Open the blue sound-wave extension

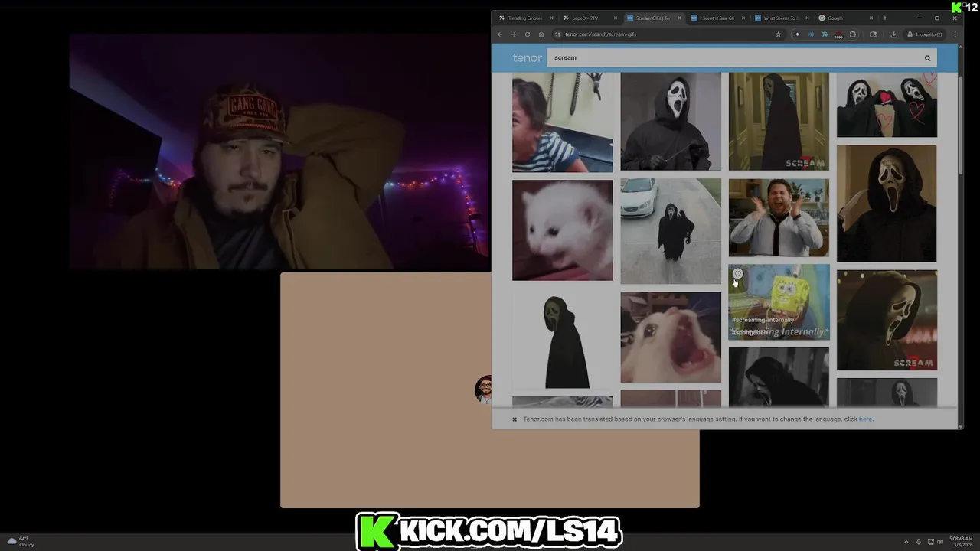click(811, 34)
